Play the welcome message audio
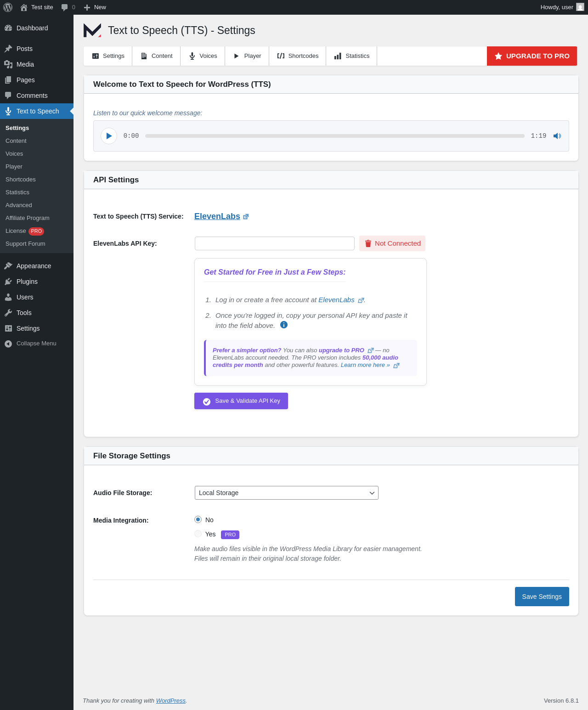This screenshot has height=710, width=588. 109,136
